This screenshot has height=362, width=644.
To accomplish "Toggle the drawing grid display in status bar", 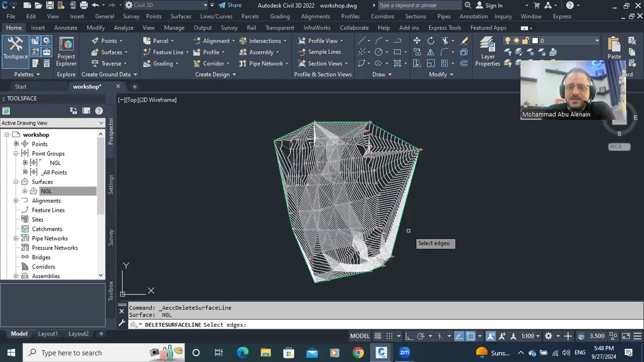I will 377,336.
